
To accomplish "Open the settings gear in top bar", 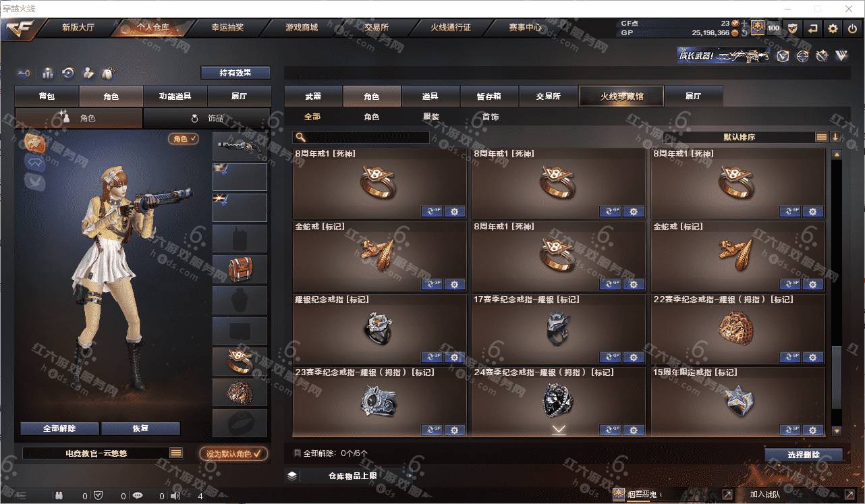I will 833,28.
